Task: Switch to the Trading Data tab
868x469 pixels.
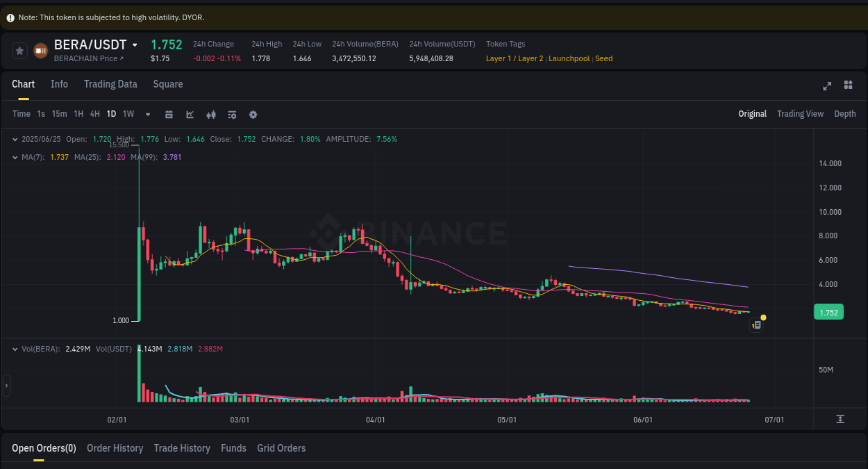Action: click(110, 84)
